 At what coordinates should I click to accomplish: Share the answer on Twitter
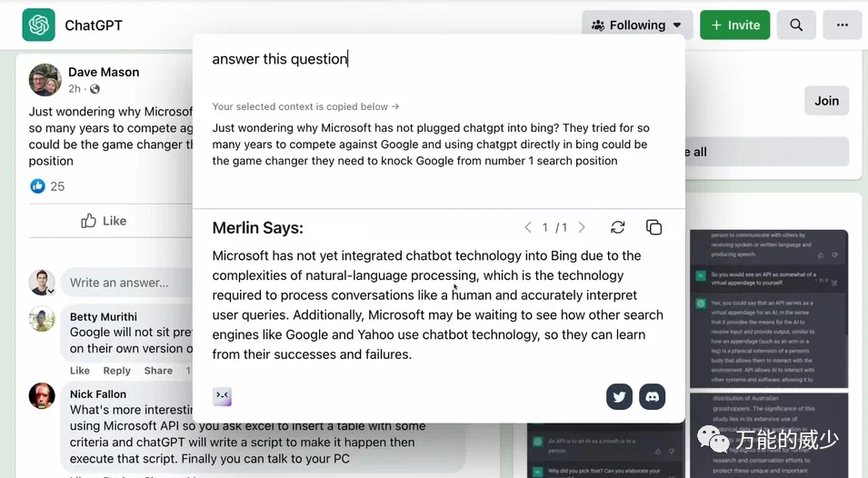coord(620,396)
